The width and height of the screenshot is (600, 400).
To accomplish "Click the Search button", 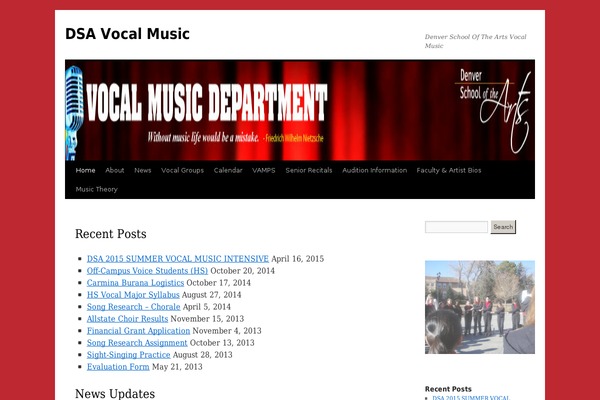I will click(503, 227).
